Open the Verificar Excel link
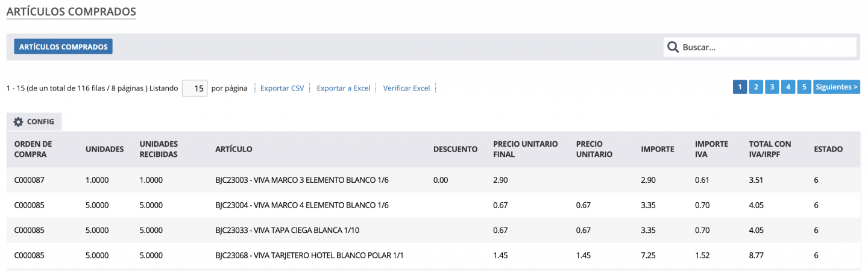This screenshot has height=271, width=868. pos(407,88)
